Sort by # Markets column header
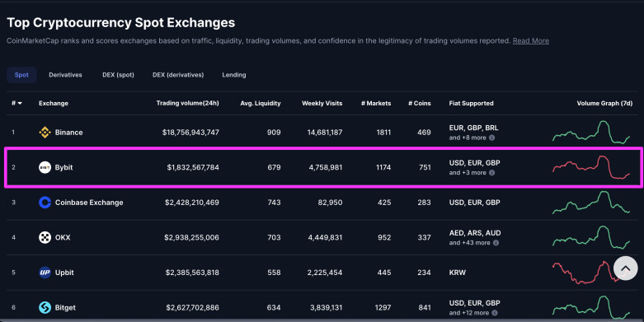Image resolution: width=644 pixels, height=322 pixels. [376, 104]
